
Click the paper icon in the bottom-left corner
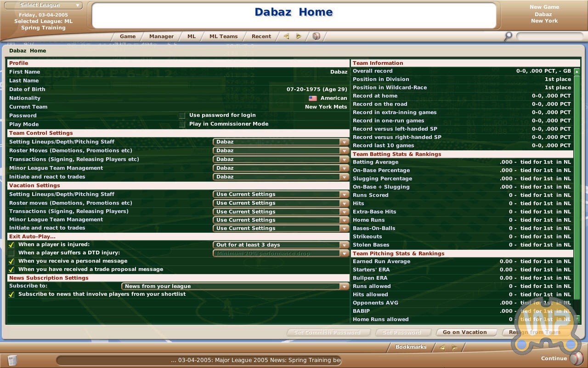click(x=12, y=360)
